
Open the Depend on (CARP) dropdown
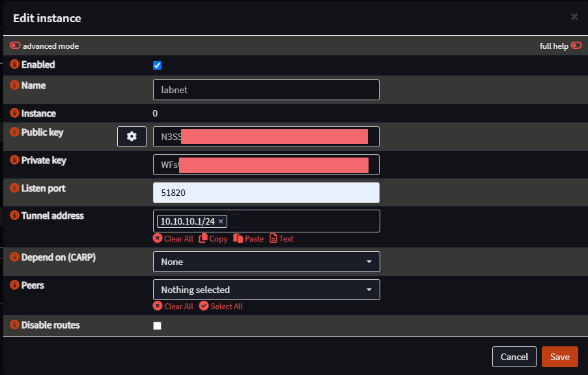266,262
